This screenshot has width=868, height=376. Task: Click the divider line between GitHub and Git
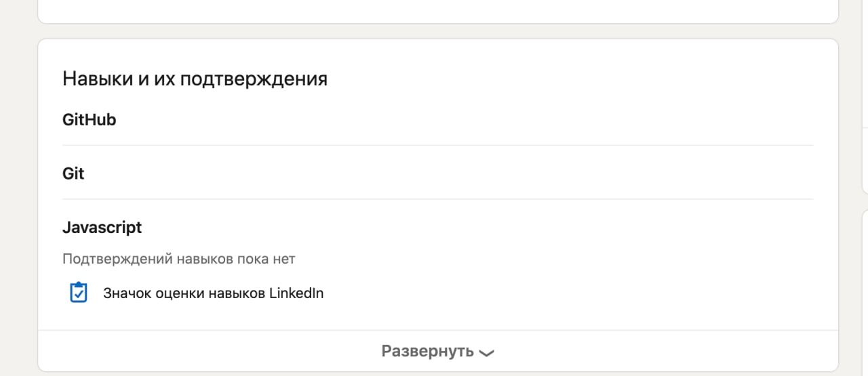point(437,145)
